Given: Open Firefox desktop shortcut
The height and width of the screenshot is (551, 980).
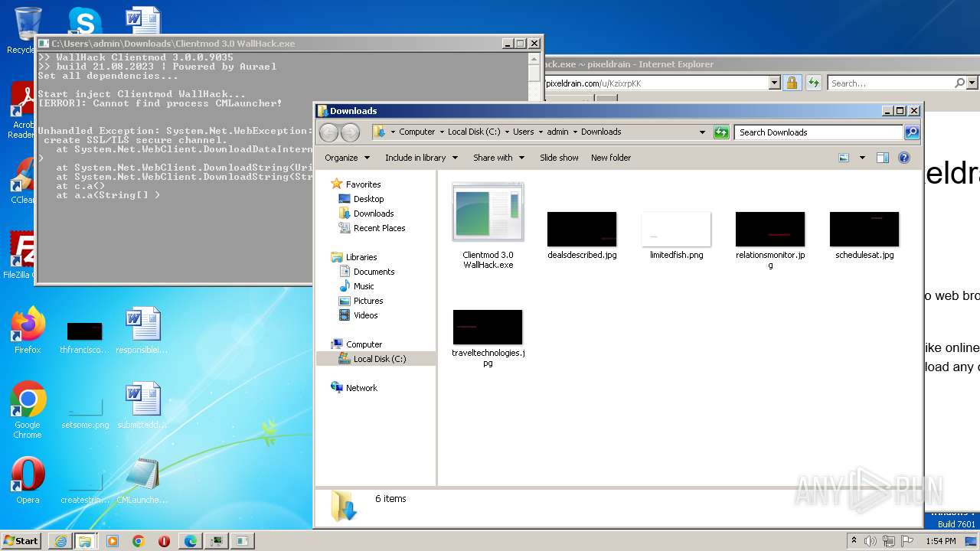Looking at the screenshot, I should (x=28, y=331).
